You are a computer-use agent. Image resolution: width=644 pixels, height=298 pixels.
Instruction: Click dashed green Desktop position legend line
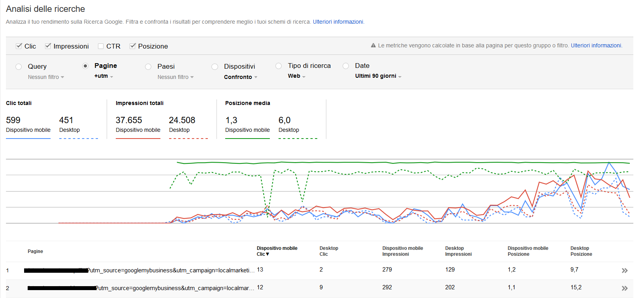[x=298, y=139]
